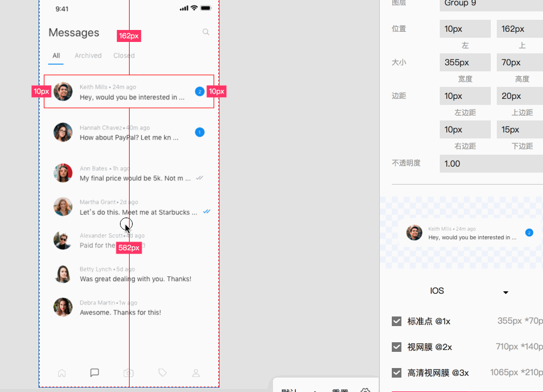Switch to the Closed tab
Viewport: 543px width, 392px height.
(x=124, y=56)
